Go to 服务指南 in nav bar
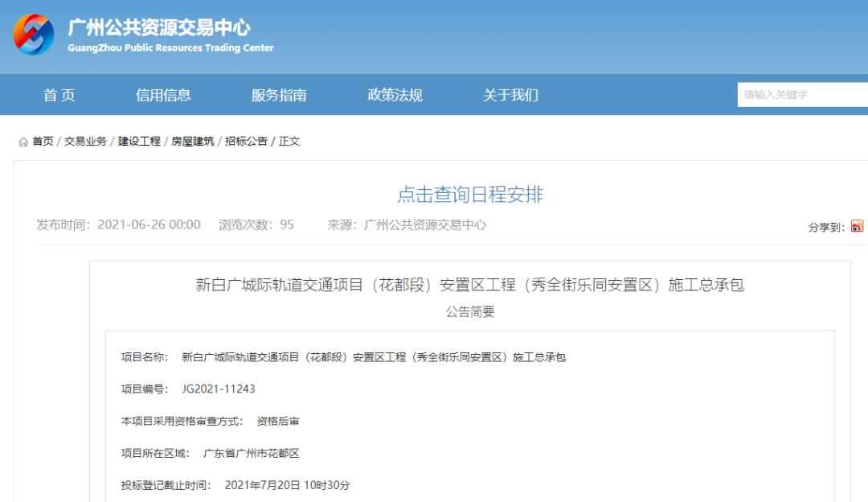This screenshot has height=502, width=868. pos(279,95)
